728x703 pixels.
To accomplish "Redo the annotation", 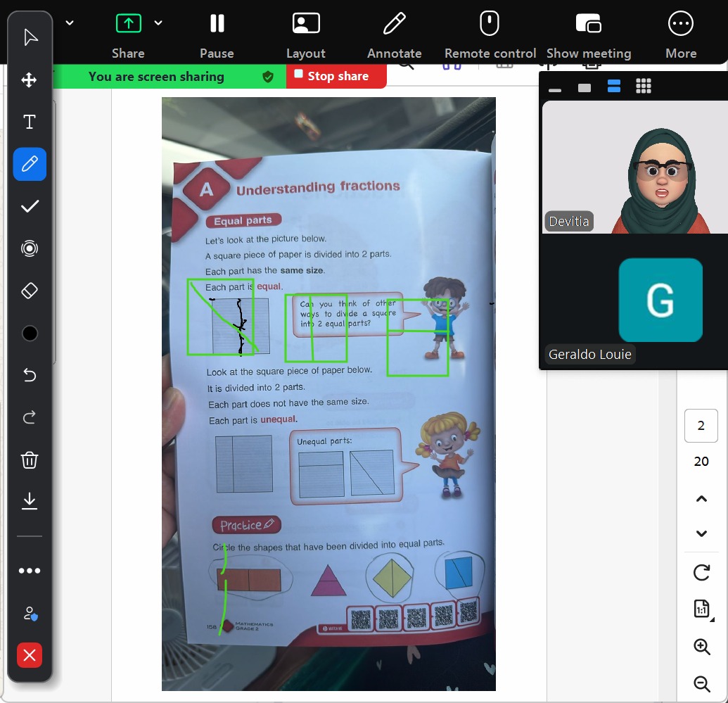I will 30,417.
